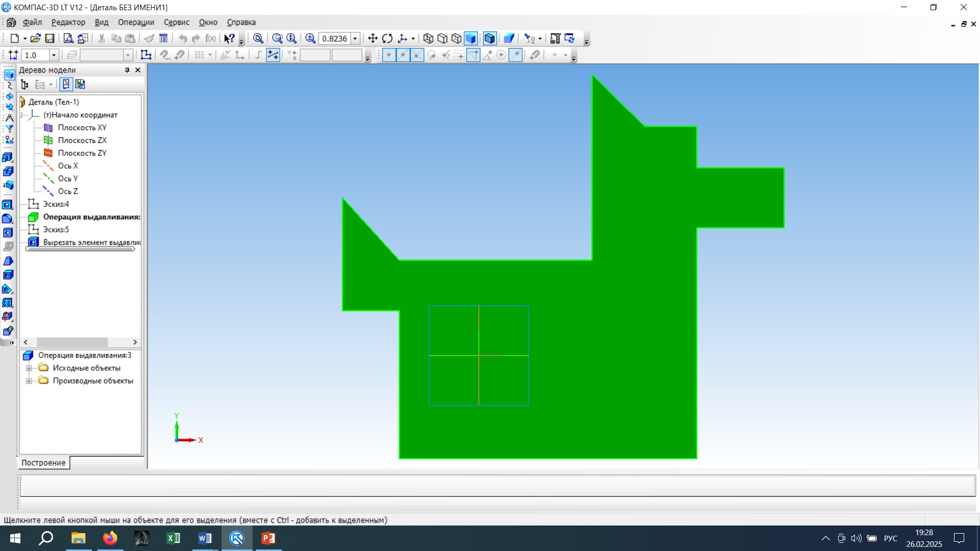Click the zoom in magnifier next to scale field
The width and height of the screenshot is (980, 551).
click(x=310, y=38)
